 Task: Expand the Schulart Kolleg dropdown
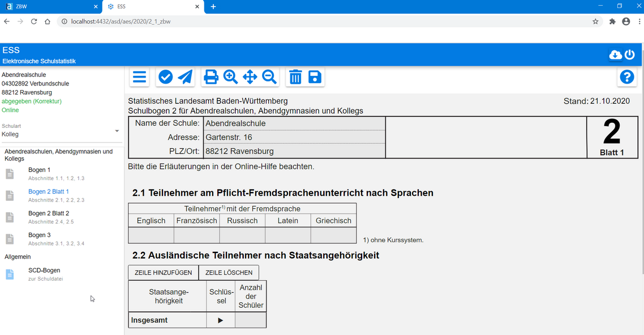coord(117,131)
